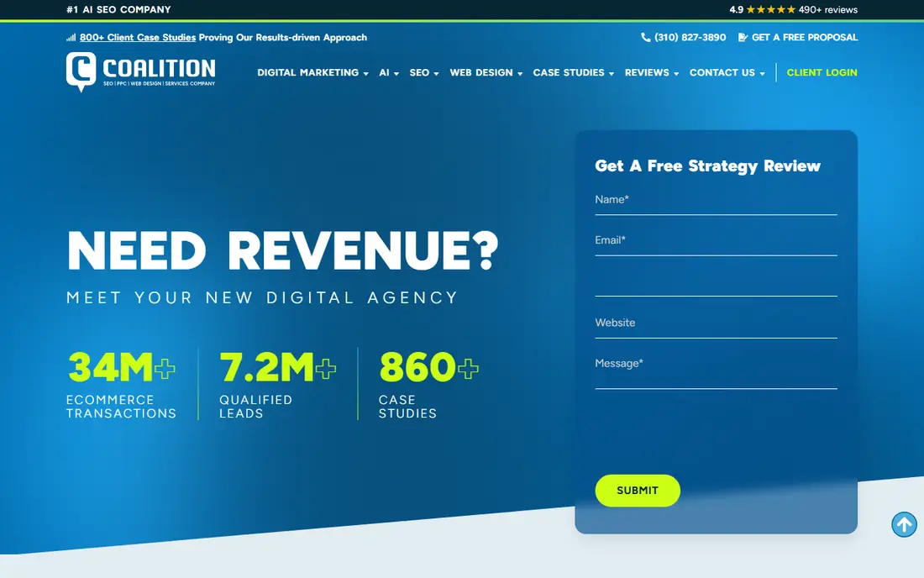Click the Qualified Leads label
This screenshot has height=578, width=924.
pos(255,407)
